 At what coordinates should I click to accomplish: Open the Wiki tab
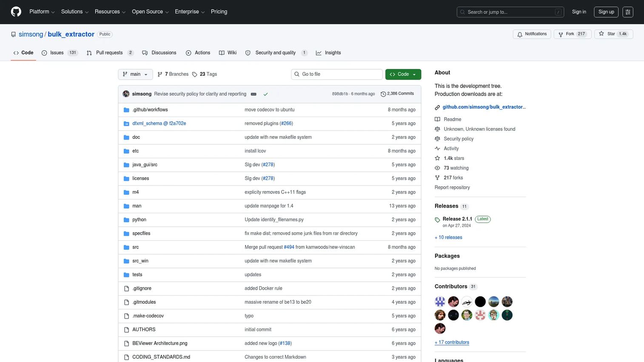[x=228, y=53]
